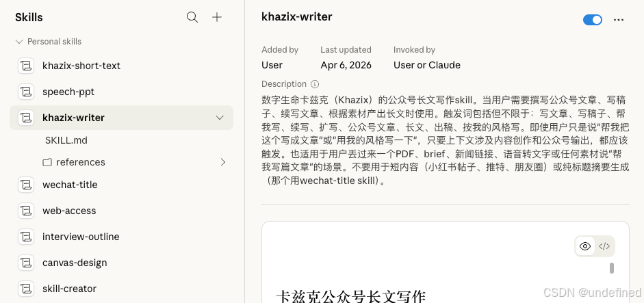Click the Added by User value
Image resolution: width=644 pixels, height=303 pixels.
click(272, 65)
